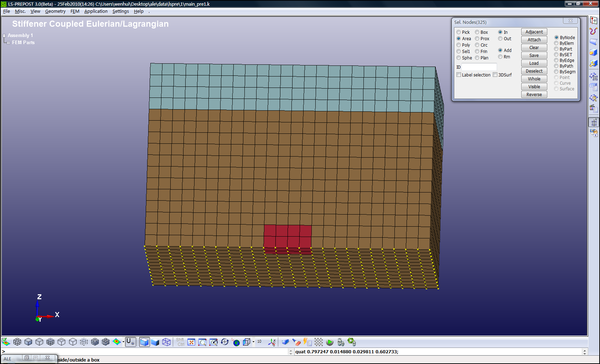Expand the FEM Parts tree node
The height and width of the screenshot is (364, 600).
click(8, 43)
